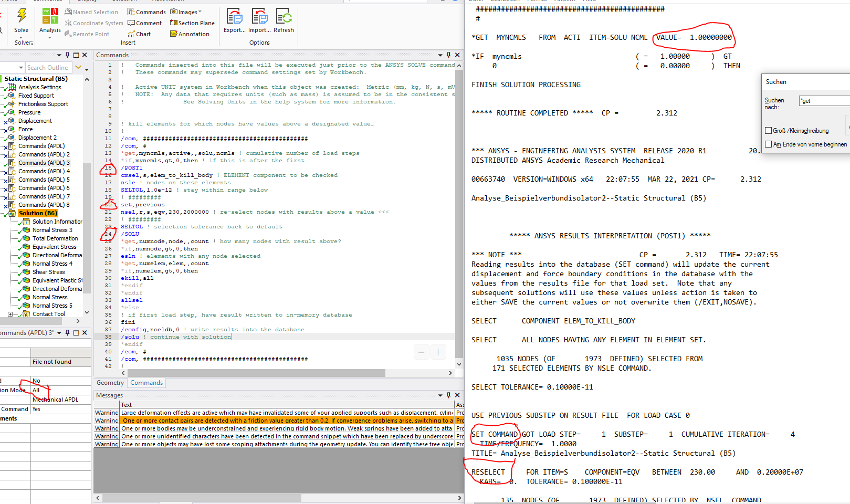Maximize the Commands (APDL) 3 details panel
Viewport: 850px width, 504px height.
click(x=76, y=332)
